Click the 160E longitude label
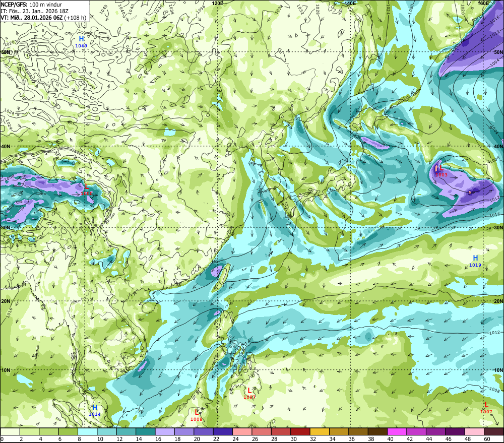The image size is (504, 443). 483,3
